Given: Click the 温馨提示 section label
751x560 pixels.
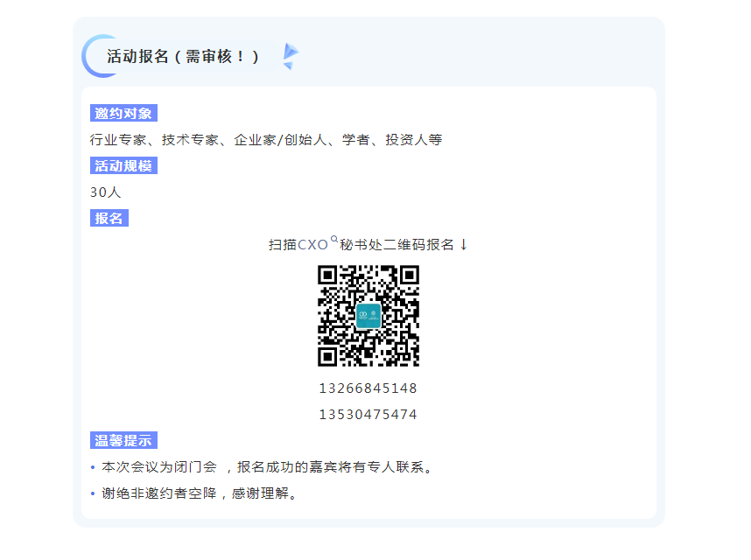Looking at the screenshot, I should 123,440.
